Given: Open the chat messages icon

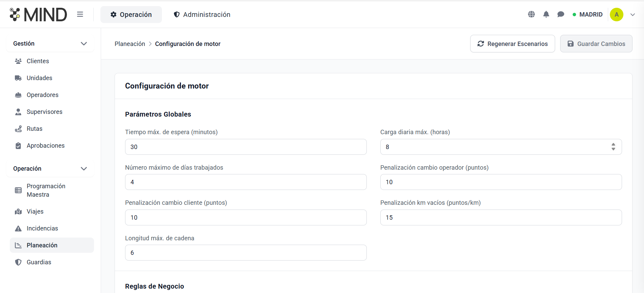Looking at the screenshot, I should 560,14.
